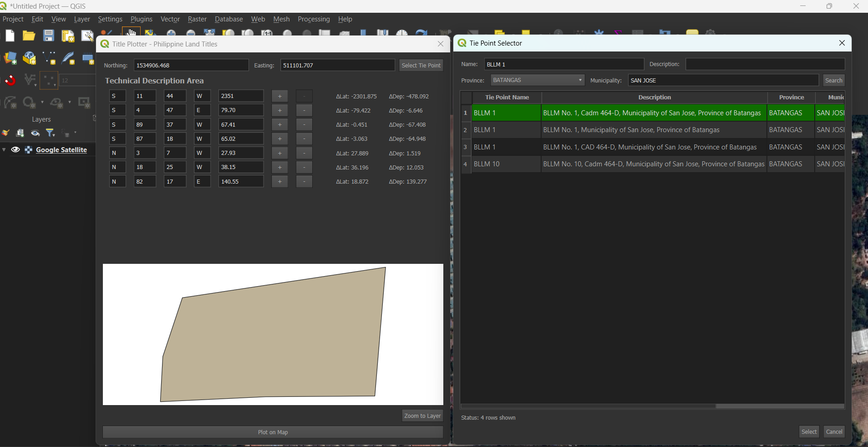
Task: Click the Plot on Map button
Action: tap(273, 432)
